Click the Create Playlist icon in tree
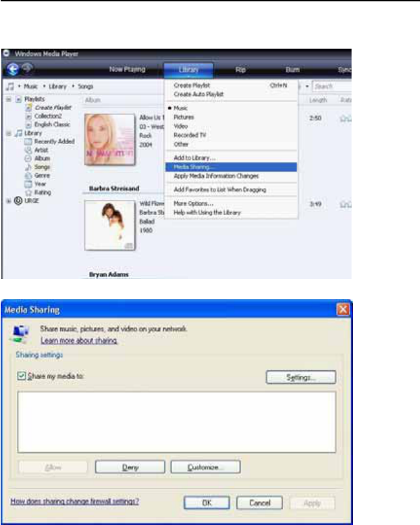This screenshot has height=525, width=420. pos(29,107)
